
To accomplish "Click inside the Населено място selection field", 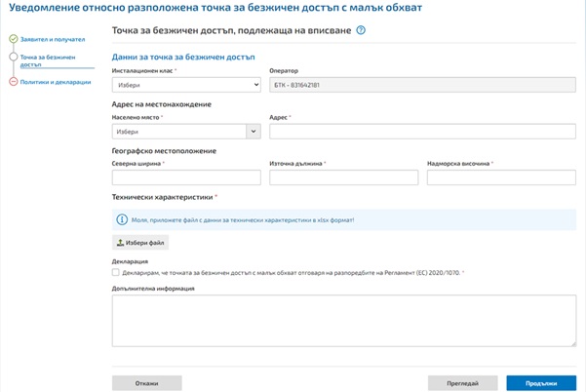I will click(x=179, y=132).
